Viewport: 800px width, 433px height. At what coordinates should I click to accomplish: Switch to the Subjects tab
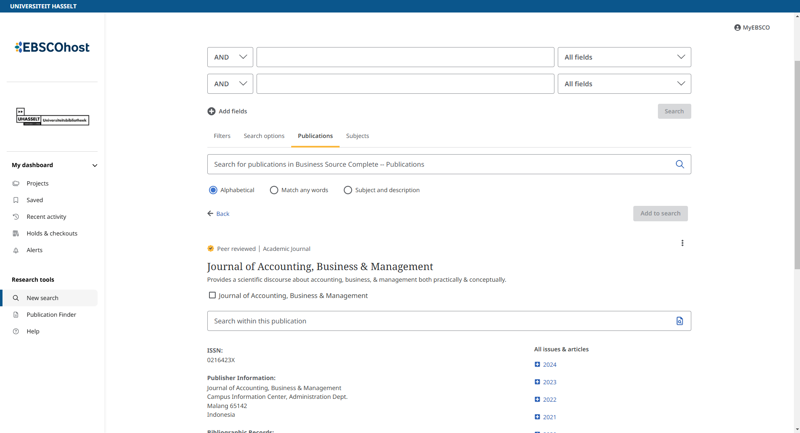(x=357, y=136)
